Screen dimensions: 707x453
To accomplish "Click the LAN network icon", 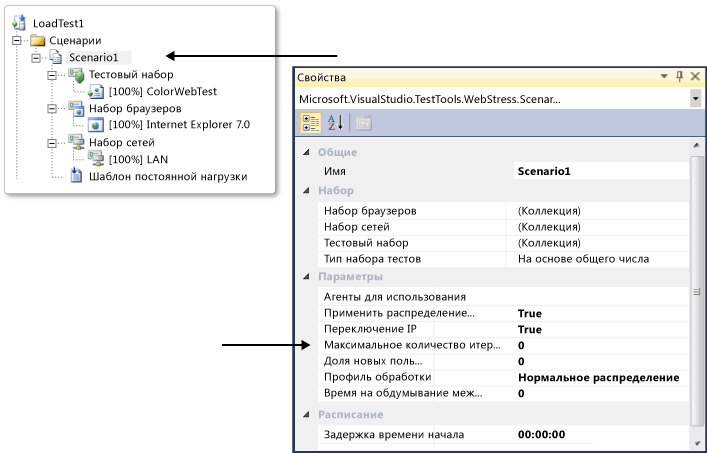I will click(x=96, y=159).
